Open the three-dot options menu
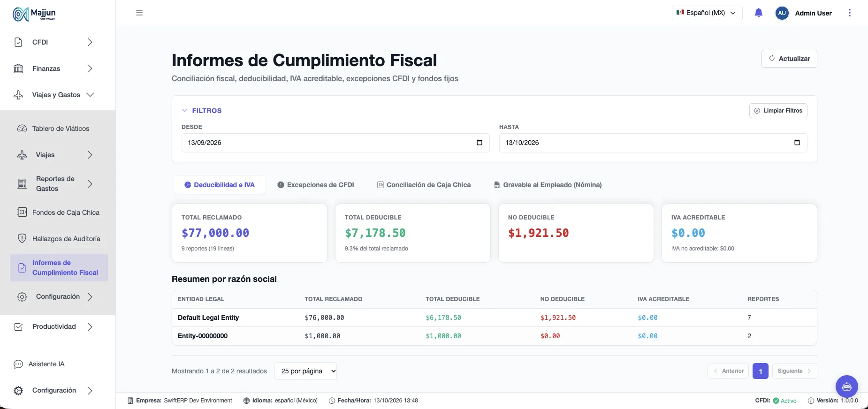 pos(849,13)
